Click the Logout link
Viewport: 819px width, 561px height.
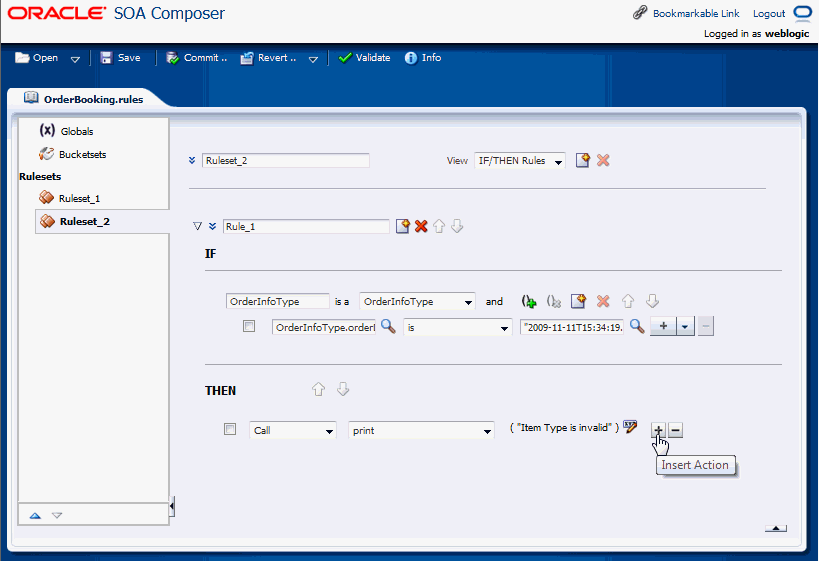click(x=769, y=14)
